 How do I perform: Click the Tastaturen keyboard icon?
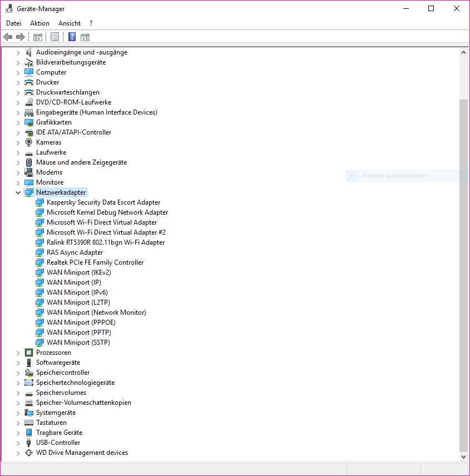pos(29,423)
